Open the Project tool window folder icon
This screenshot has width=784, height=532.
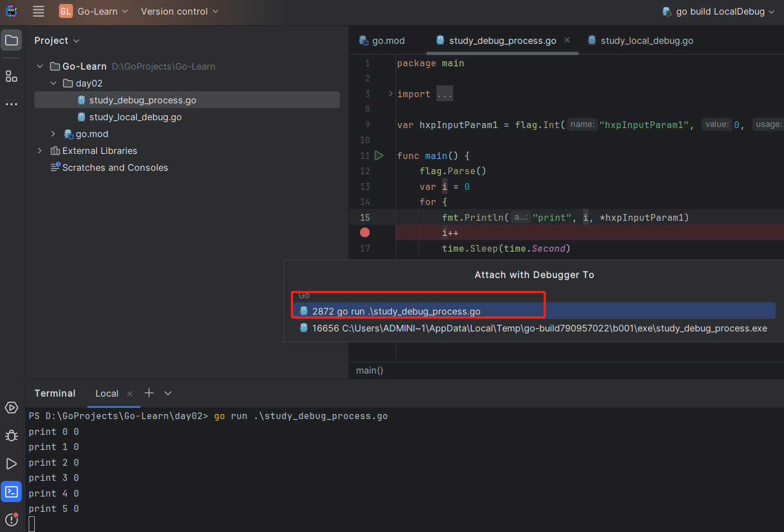(11, 40)
